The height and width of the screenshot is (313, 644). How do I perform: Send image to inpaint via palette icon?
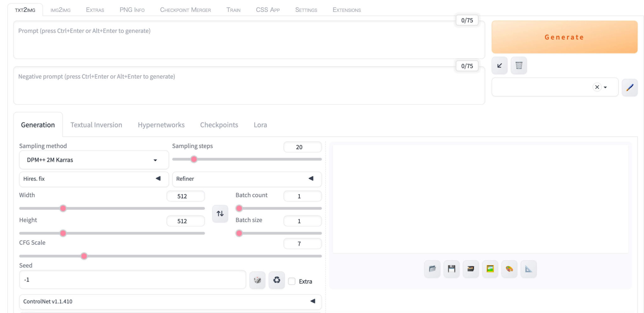click(x=509, y=269)
